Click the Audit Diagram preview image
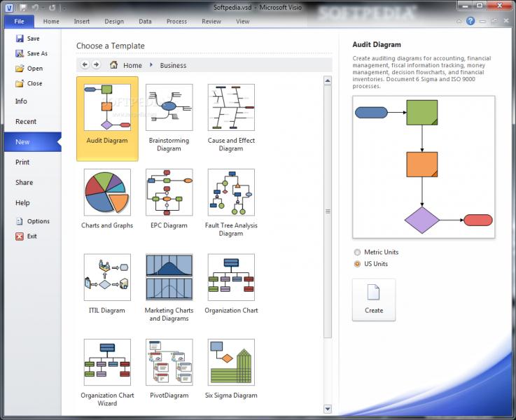The image size is (516, 420). (x=424, y=167)
